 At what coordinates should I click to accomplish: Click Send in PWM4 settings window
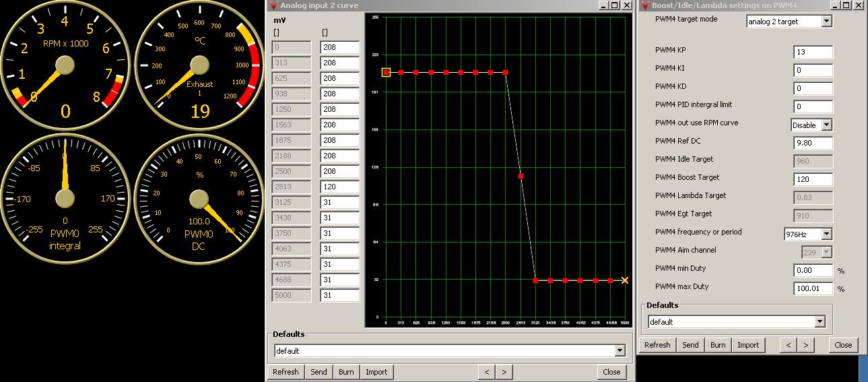690,345
